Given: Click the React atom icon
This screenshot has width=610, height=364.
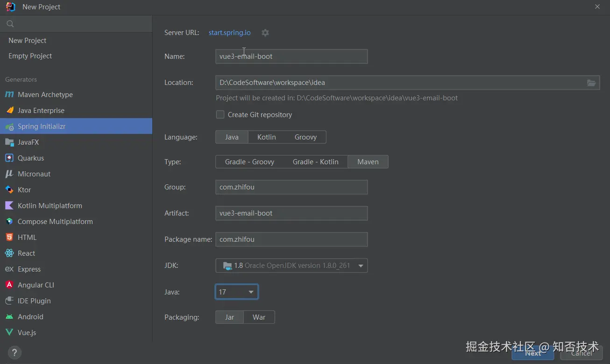Looking at the screenshot, I should click(x=9, y=253).
